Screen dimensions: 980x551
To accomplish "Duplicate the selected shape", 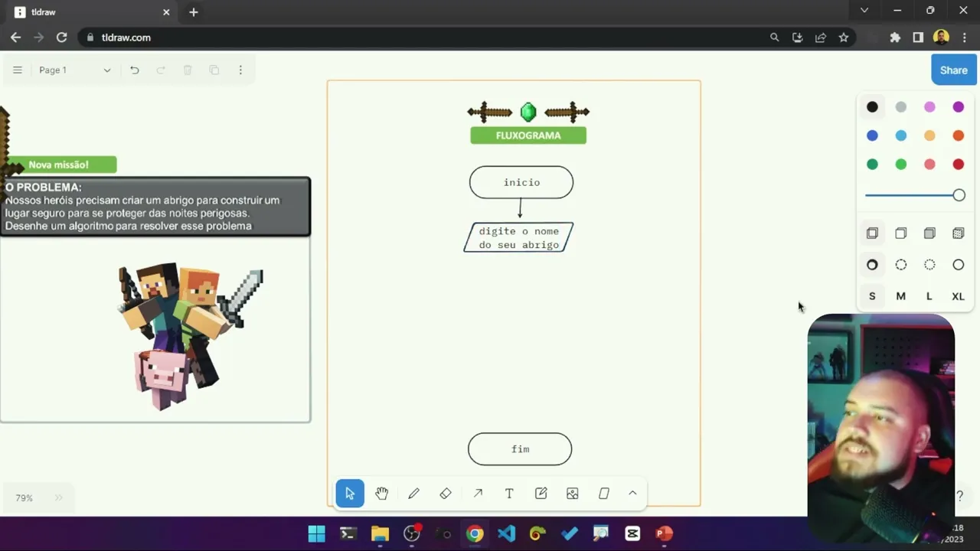I will [x=214, y=70].
